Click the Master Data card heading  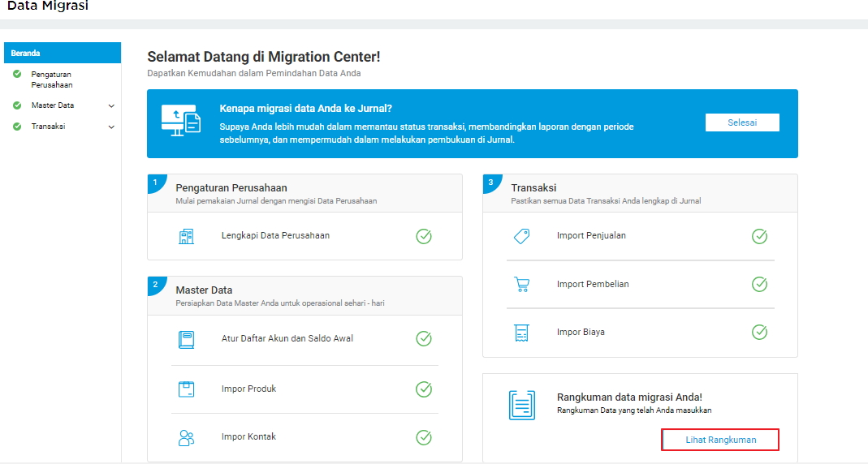pos(204,290)
